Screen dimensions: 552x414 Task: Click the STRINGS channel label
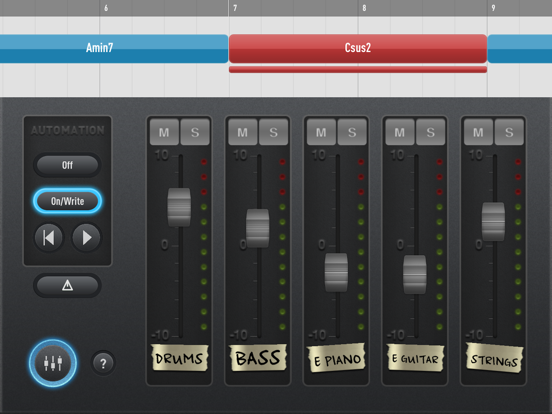point(494,359)
